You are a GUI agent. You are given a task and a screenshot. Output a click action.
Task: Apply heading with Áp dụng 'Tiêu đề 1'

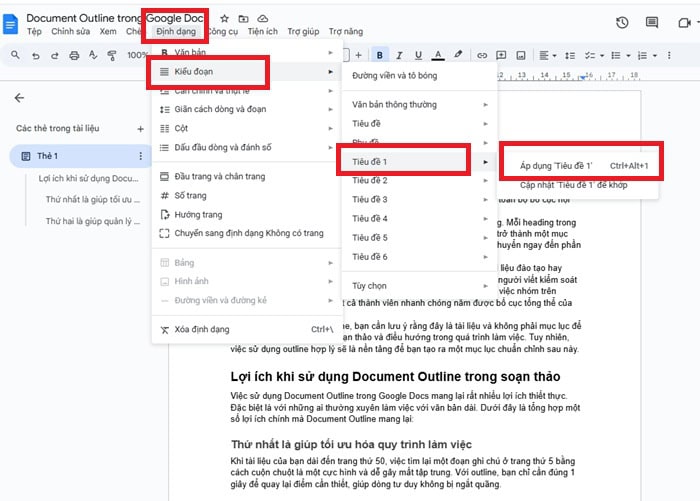(579, 166)
